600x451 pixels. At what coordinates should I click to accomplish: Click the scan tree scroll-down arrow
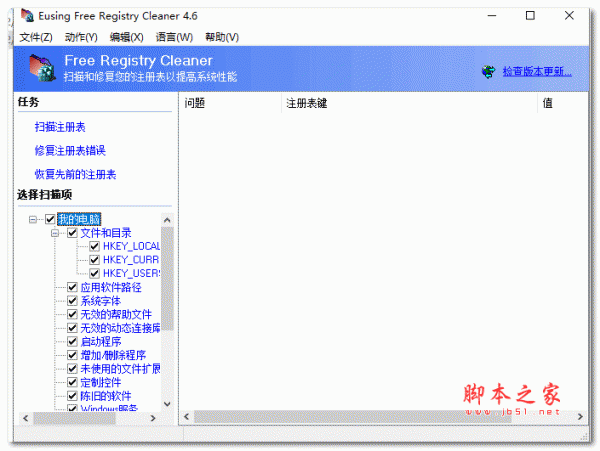coord(167,404)
